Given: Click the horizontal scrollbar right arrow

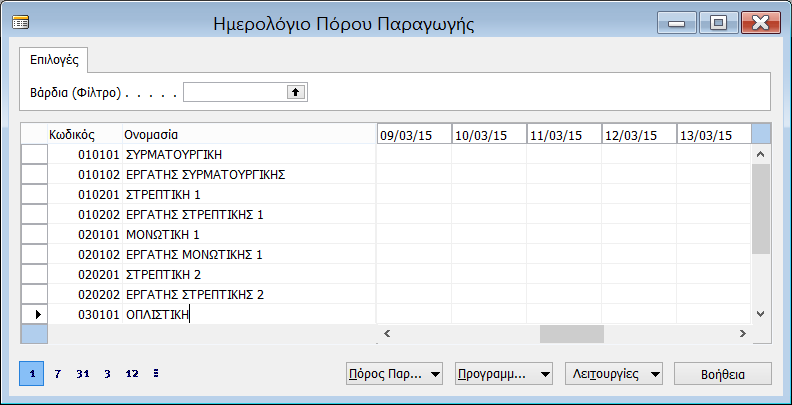Looking at the screenshot, I should pos(742,333).
